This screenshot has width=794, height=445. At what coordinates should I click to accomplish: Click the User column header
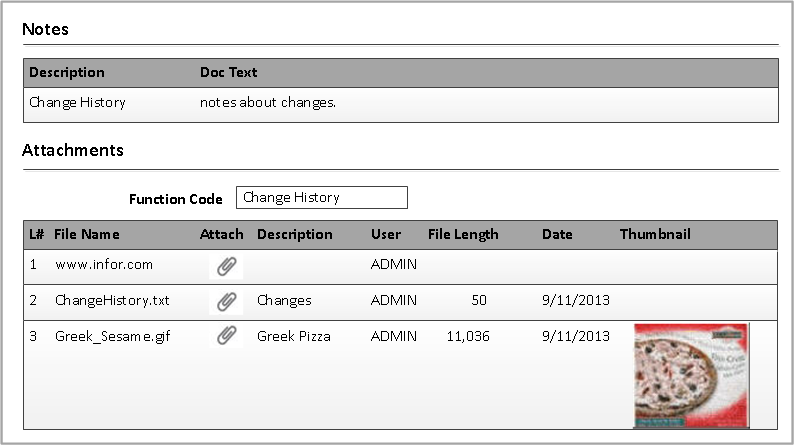pos(386,235)
